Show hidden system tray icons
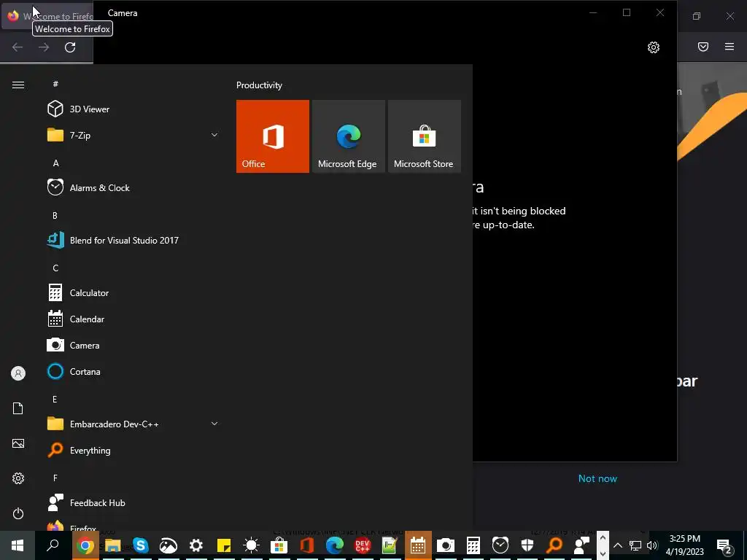747x560 pixels. point(617,545)
